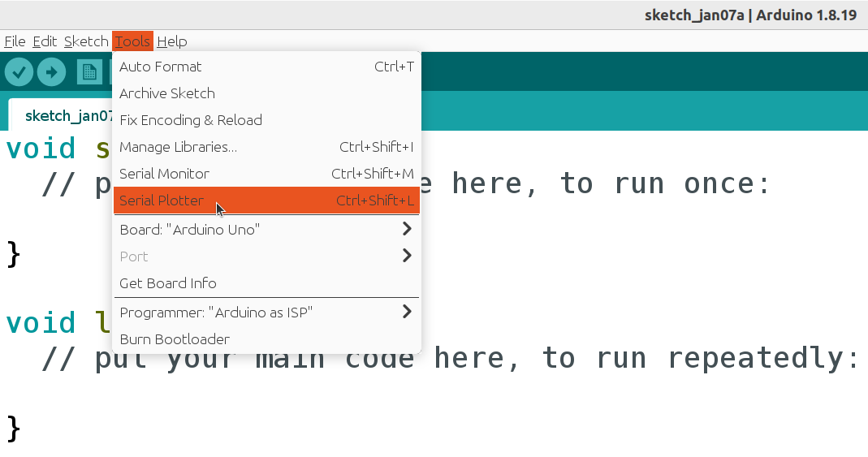This screenshot has height=457, width=868.
Task: Close the open Tools menu
Action: coord(132,41)
